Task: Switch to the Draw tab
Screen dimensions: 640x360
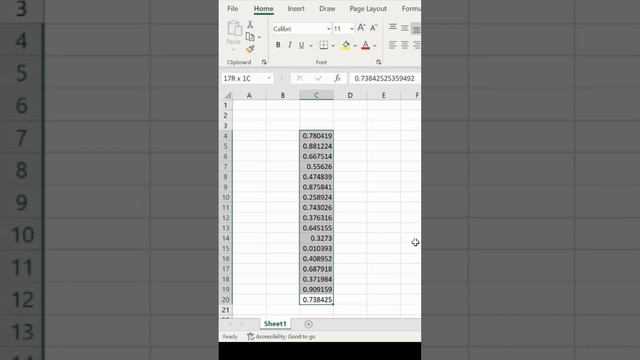Action: (x=327, y=9)
